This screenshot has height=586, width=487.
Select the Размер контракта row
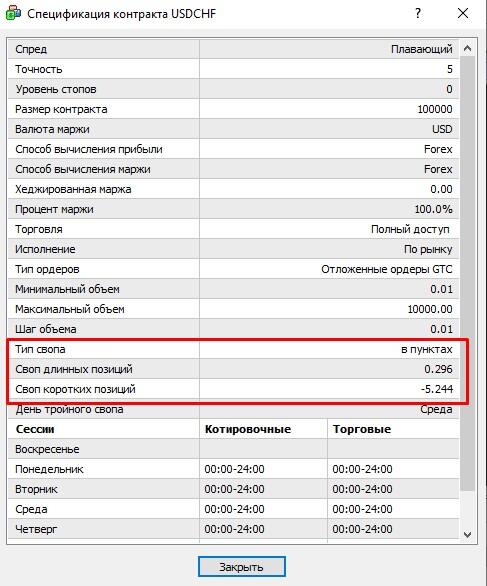(x=234, y=109)
